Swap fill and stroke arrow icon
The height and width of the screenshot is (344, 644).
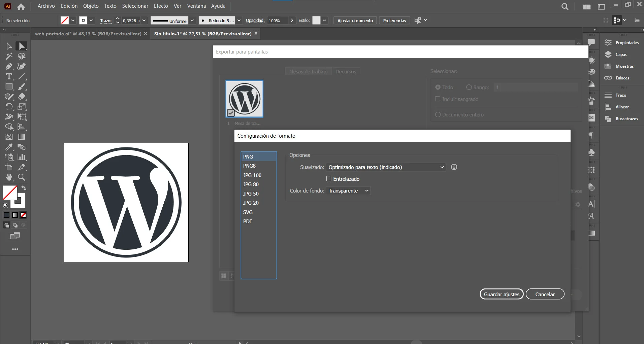click(x=24, y=188)
